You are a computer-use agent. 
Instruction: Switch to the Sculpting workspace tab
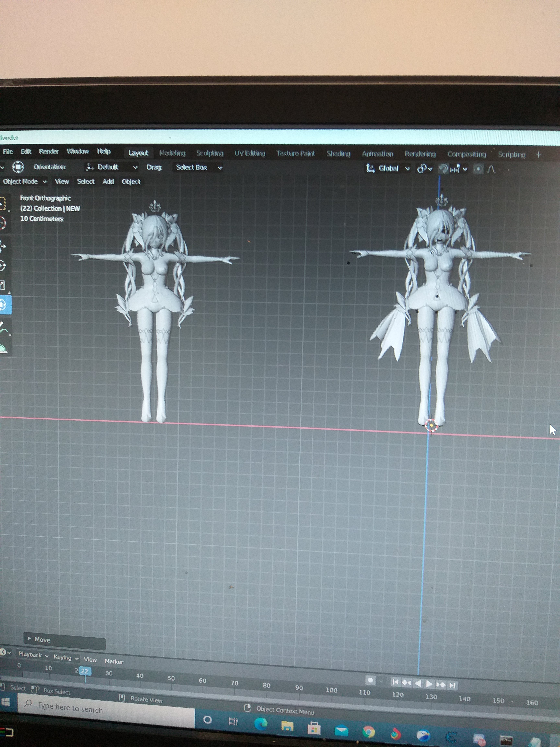[210, 153]
